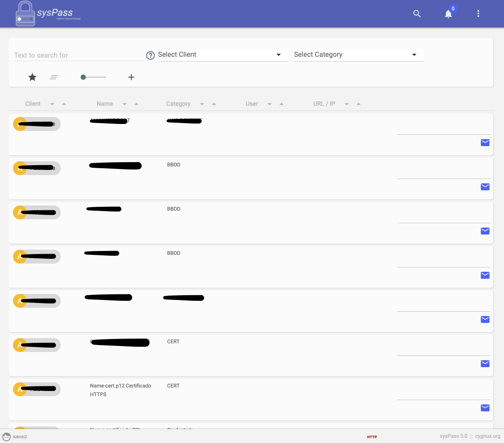
Task: Open the Name-cert.p12 Certificado HTTPS account
Action: coord(120,390)
